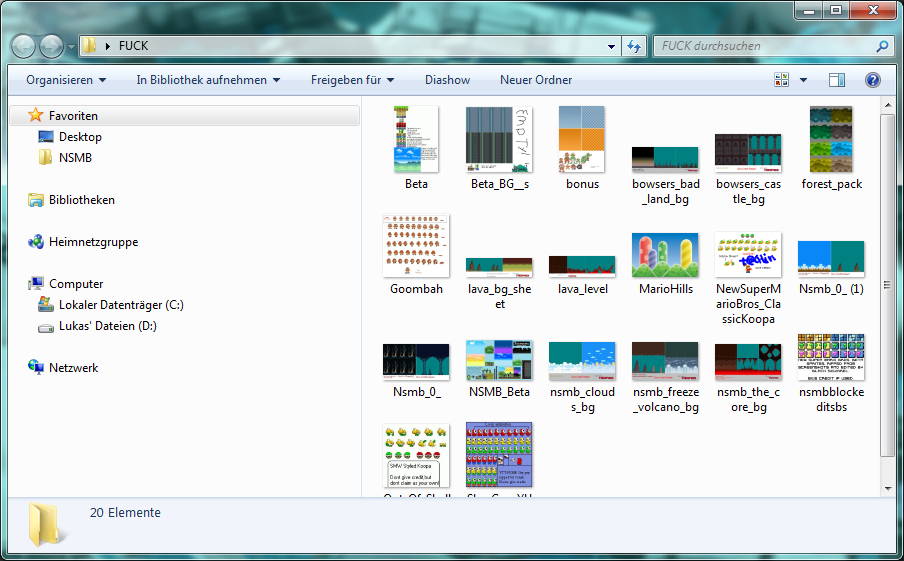Open the Organisieren dropdown menu
904x561 pixels.
[66, 80]
